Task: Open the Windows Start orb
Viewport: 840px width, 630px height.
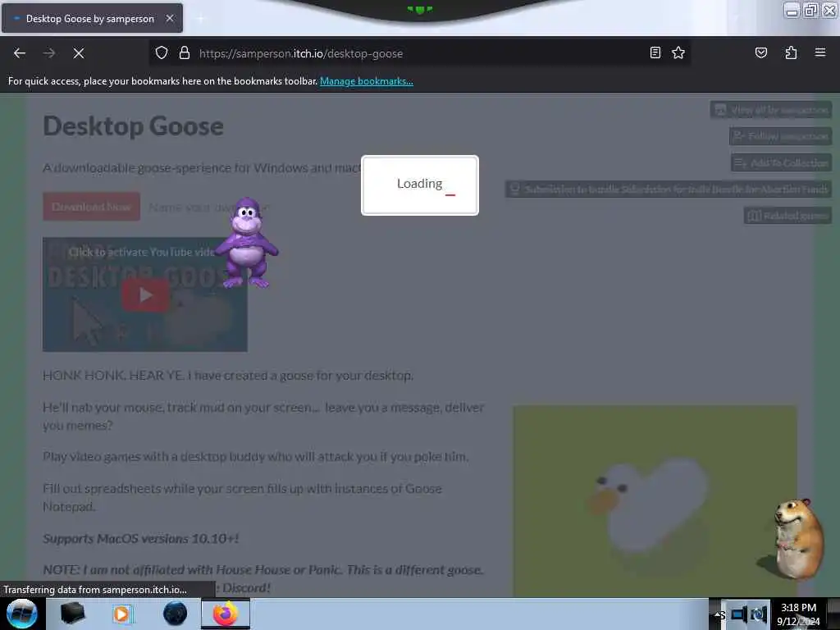Action: click(x=21, y=614)
